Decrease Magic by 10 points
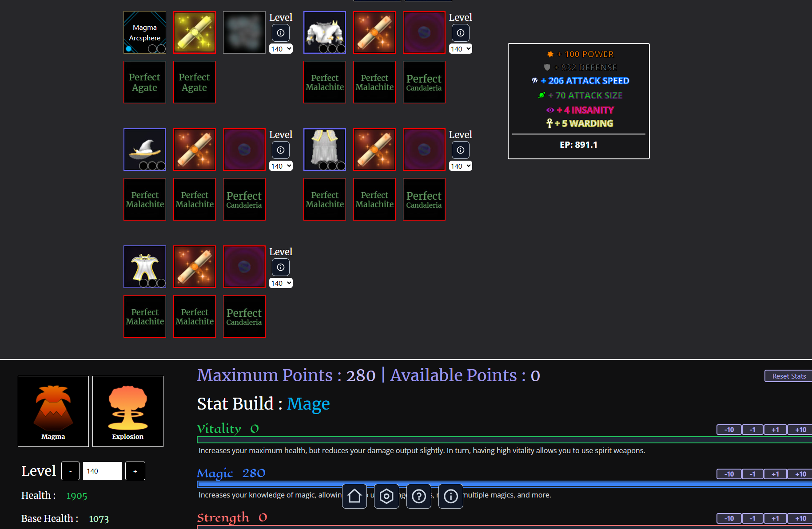Screen dimensions: 812x529 coord(729,474)
